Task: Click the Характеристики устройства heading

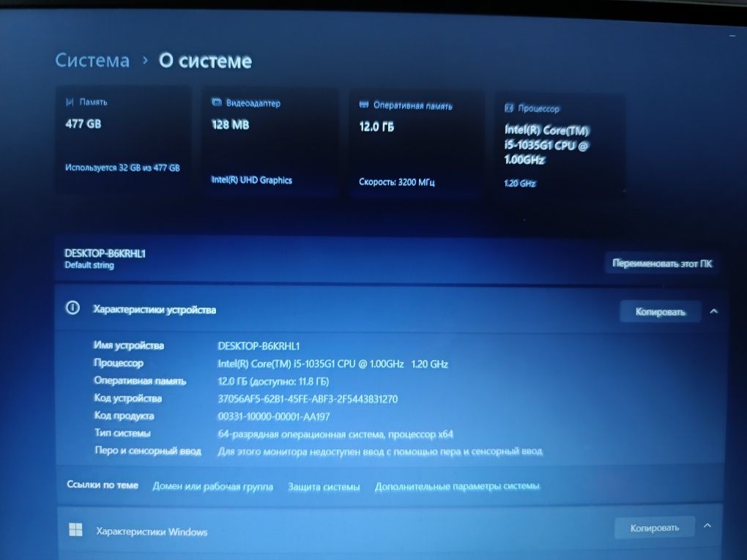Action: pos(155,310)
